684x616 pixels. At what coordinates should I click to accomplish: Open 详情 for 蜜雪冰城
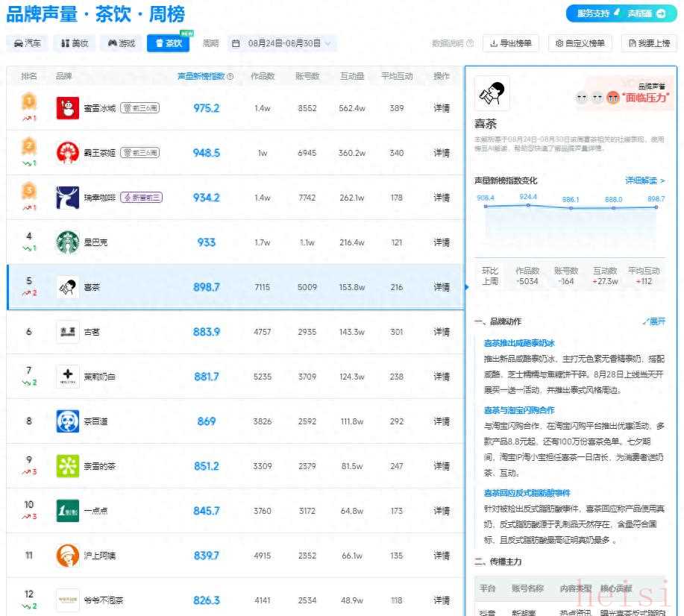pyautogui.click(x=442, y=107)
